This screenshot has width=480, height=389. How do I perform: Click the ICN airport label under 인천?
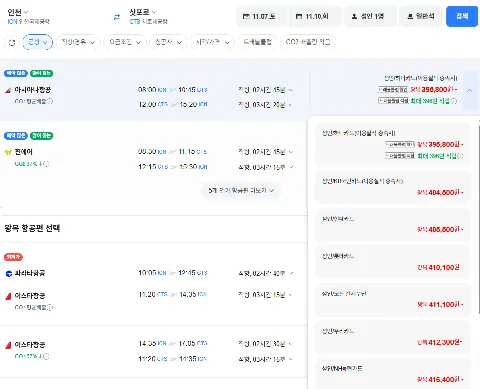(x=12, y=22)
